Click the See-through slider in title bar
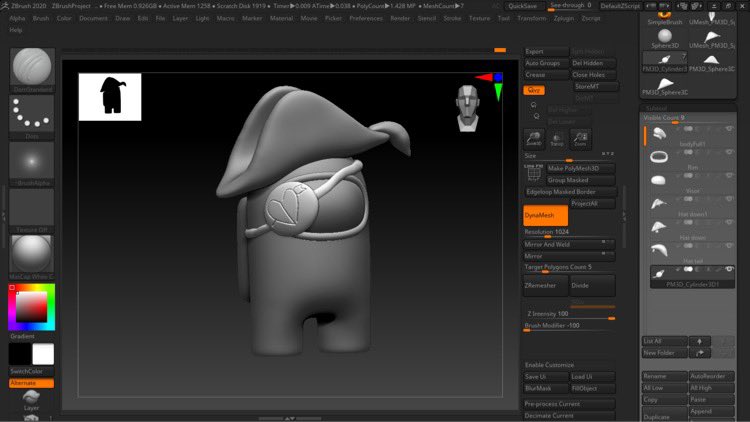Viewport: 750px width, 422px height. click(x=571, y=6)
